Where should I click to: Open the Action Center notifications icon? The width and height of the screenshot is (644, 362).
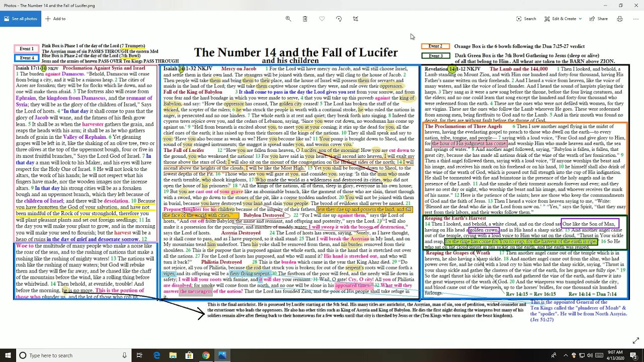click(634, 355)
